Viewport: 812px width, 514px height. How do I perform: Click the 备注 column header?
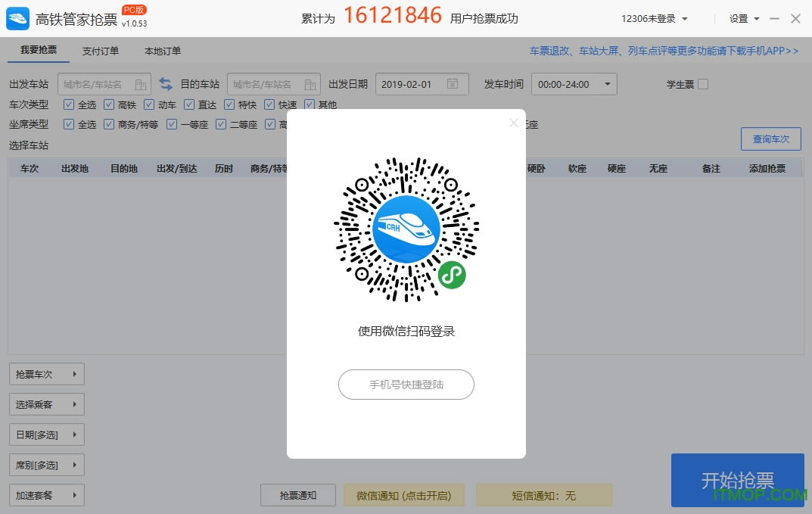point(711,168)
